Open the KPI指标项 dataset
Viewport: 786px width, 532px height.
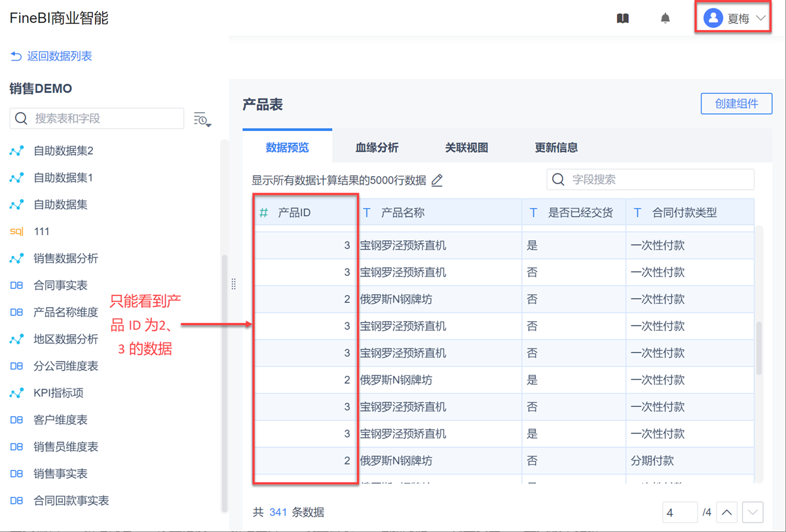click(x=58, y=393)
